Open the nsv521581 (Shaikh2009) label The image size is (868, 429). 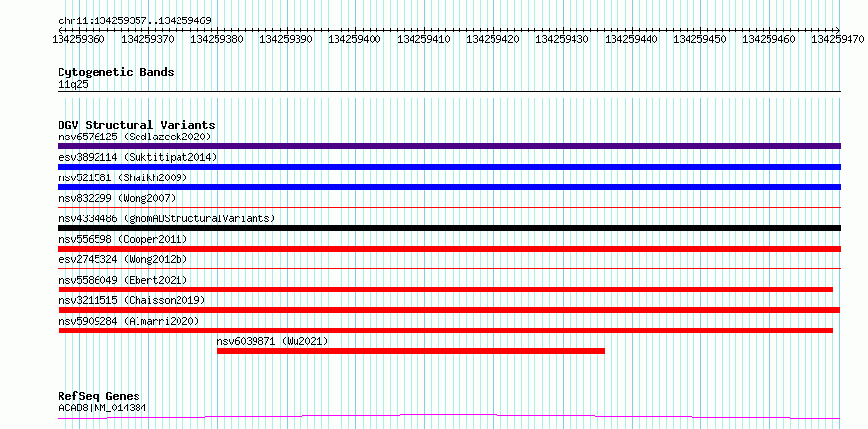[123, 177]
